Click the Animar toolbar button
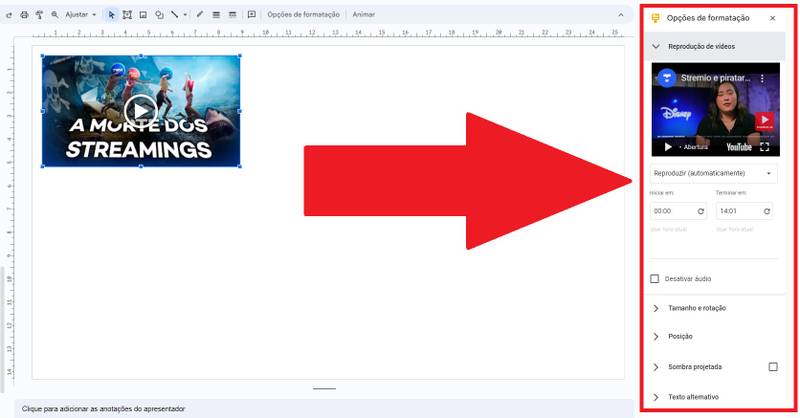The image size is (800, 418). coord(364,15)
